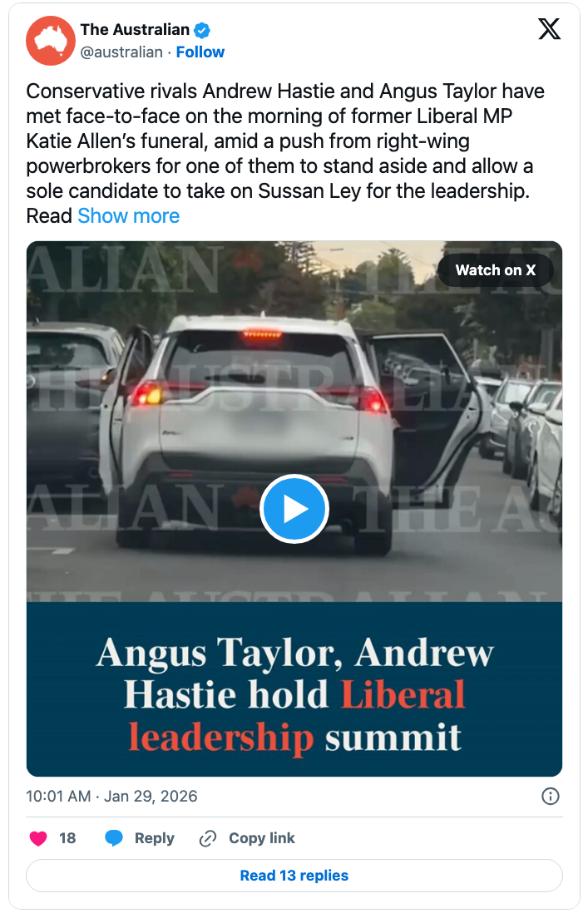588x918 pixels.
Task: Click the Reply label
Action: (x=155, y=838)
